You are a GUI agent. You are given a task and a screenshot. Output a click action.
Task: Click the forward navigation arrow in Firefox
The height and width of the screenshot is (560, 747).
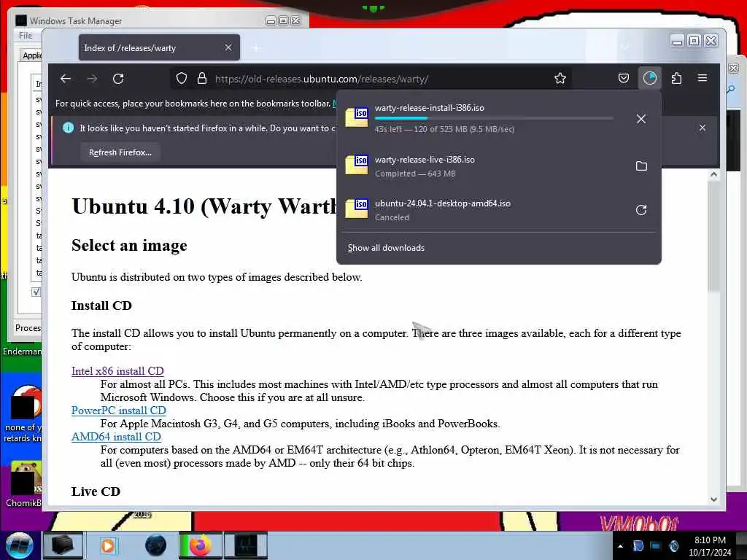[x=92, y=79]
